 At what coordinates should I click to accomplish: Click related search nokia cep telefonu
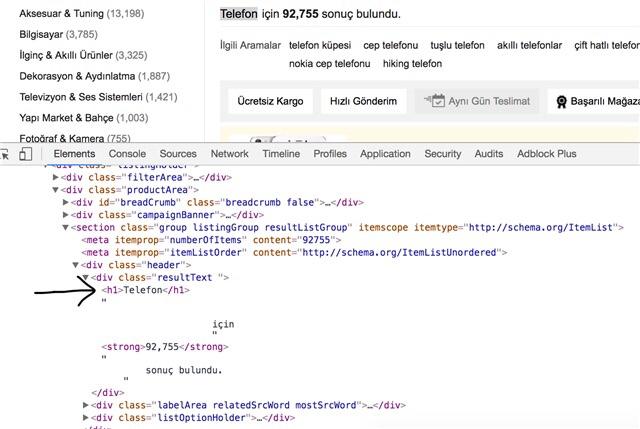point(329,64)
